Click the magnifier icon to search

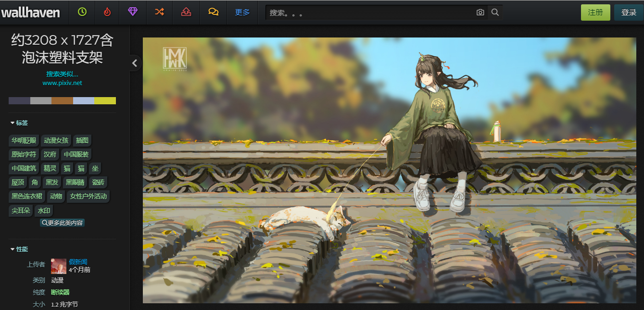coord(495,12)
